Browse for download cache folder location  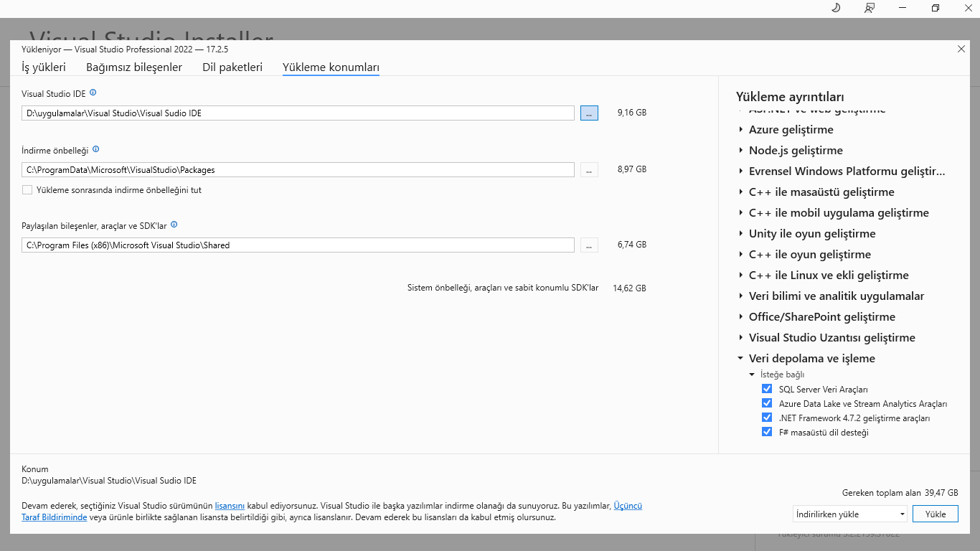pyautogui.click(x=589, y=169)
